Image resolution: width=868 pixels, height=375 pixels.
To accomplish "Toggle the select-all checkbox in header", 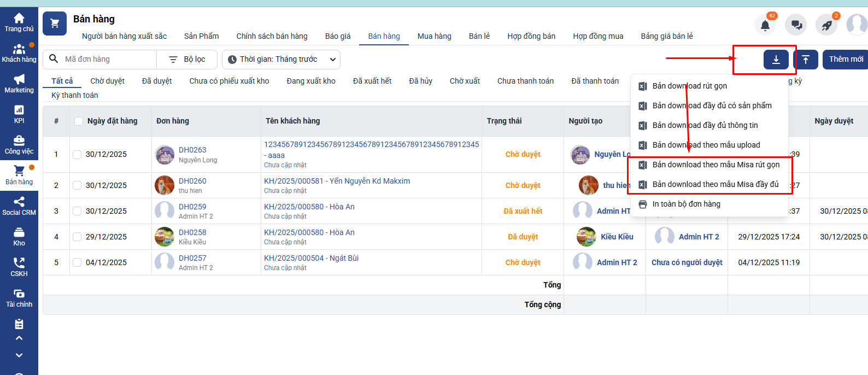I will click(79, 121).
